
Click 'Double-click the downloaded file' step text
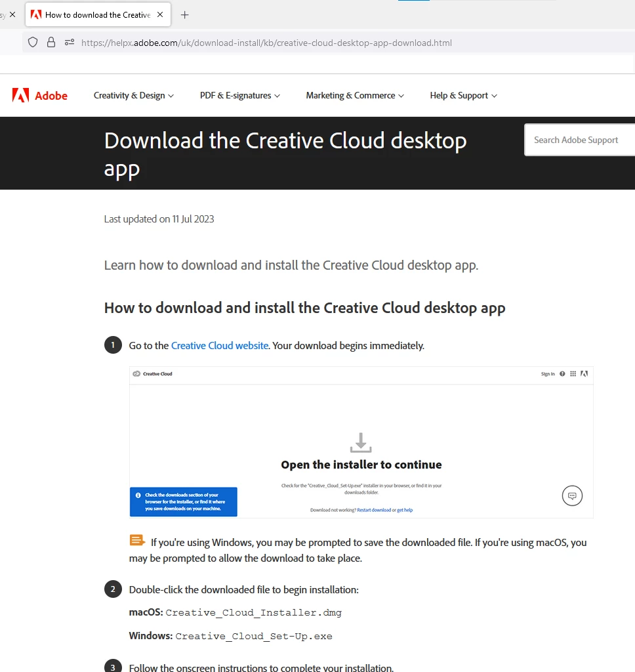244,590
